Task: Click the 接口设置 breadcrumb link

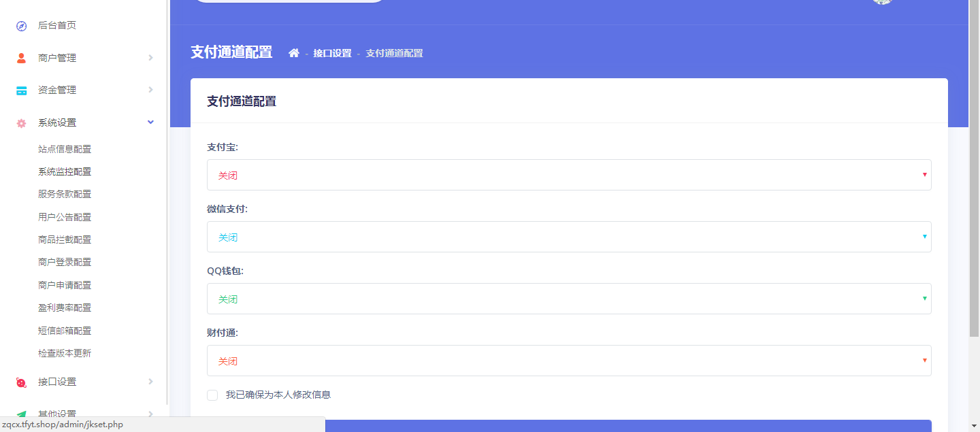Action: [x=332, y=53]
